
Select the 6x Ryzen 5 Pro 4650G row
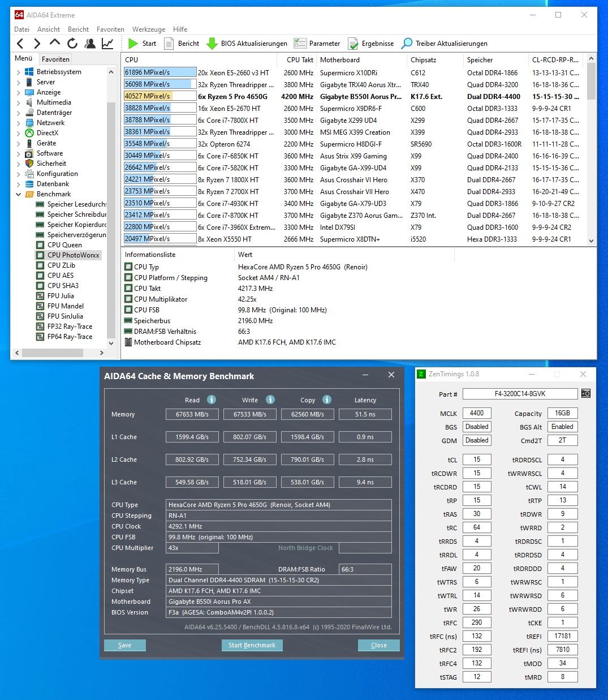[355, 96]
